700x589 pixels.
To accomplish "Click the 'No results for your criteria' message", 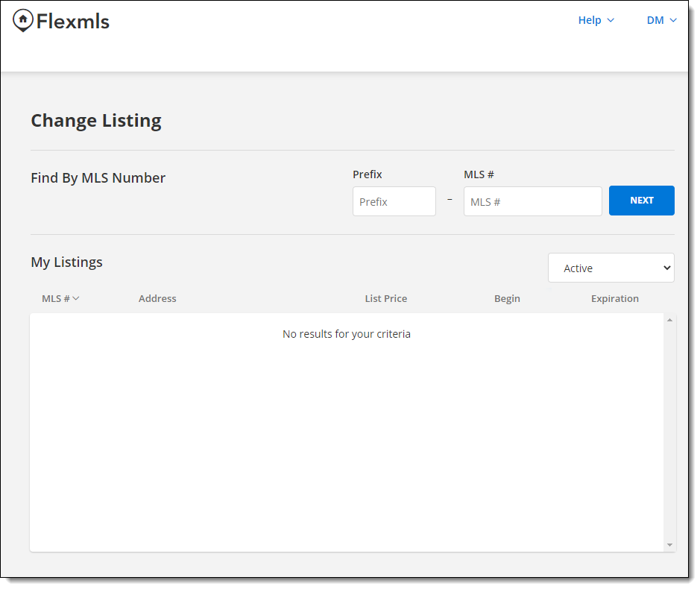I will tap(347, 334).
